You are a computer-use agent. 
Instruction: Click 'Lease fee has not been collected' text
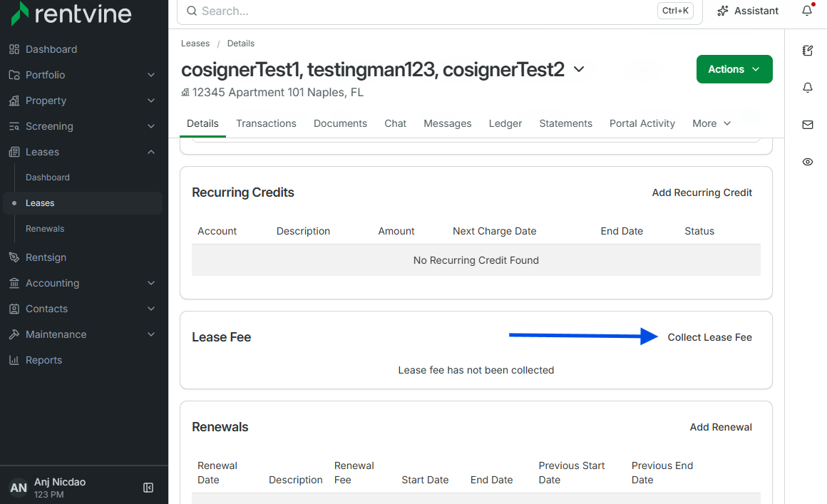(x=476, y=370)
